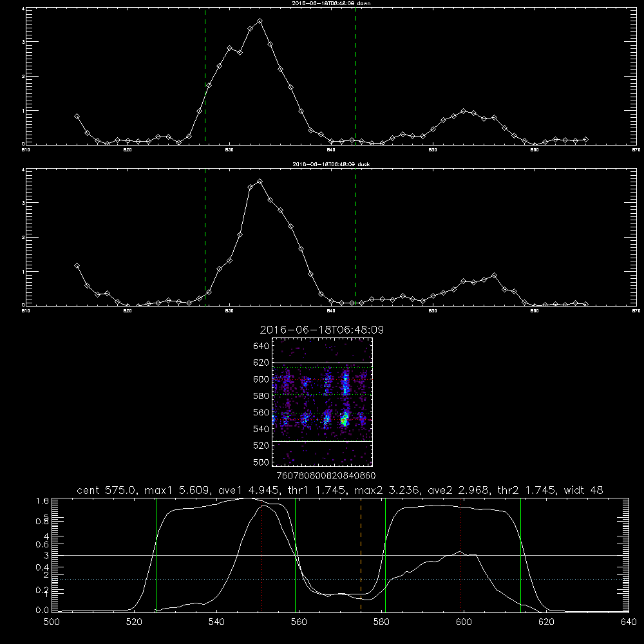Click the right green dashed line in dawn plot

coord(355,76)
